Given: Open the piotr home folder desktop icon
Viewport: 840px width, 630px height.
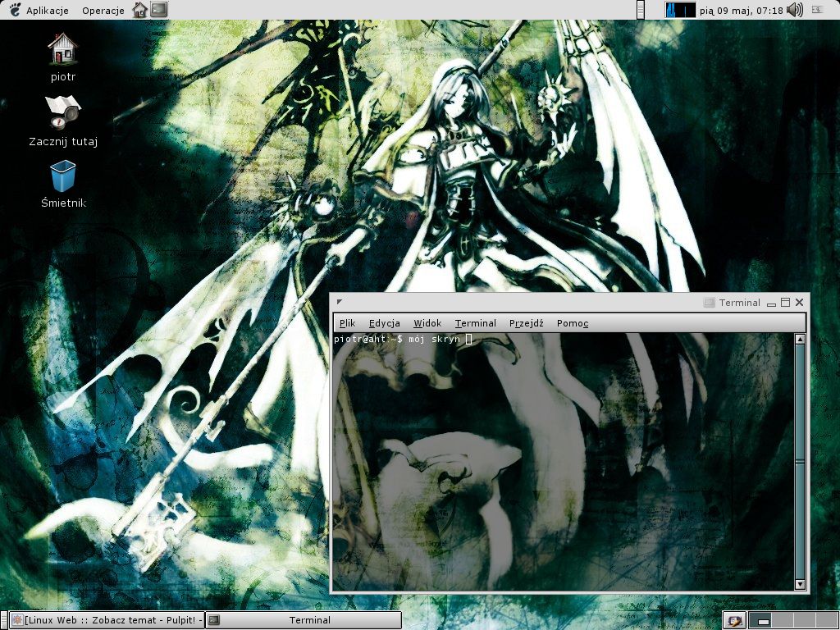Looking at the screenshot, I should click(62, 57).
